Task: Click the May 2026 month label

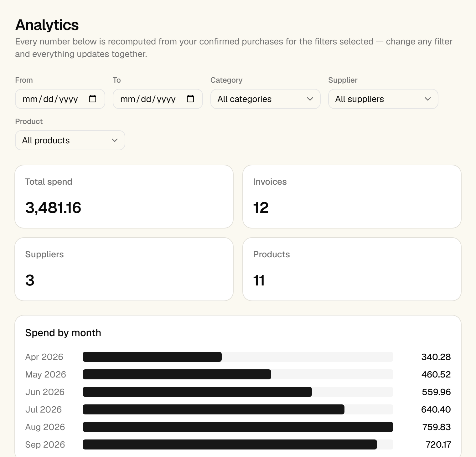Action: (x=46, y=374)
